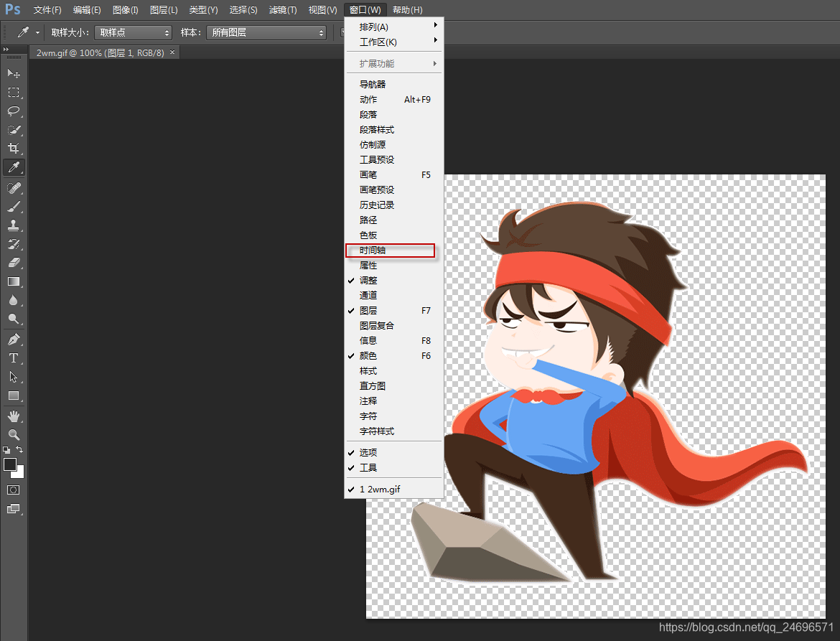Screen dimensions: 840x641
Task: Choose 画笔预设 from the menu
Action: [394, 190]
